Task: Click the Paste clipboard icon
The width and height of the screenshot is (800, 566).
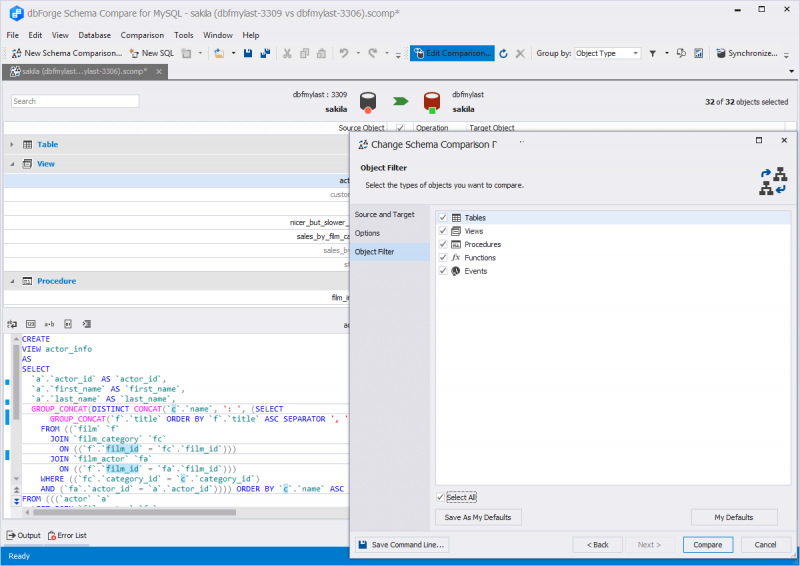Action: (321, 53)
